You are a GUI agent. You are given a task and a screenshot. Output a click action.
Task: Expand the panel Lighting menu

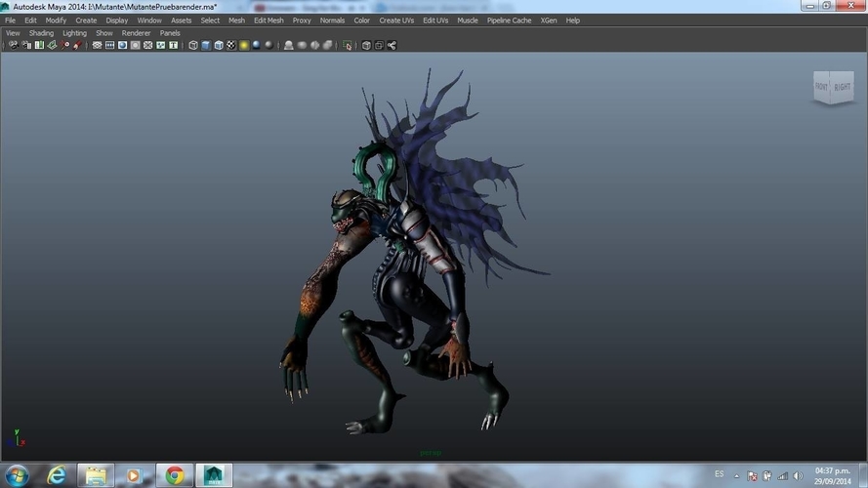(75, 33)
